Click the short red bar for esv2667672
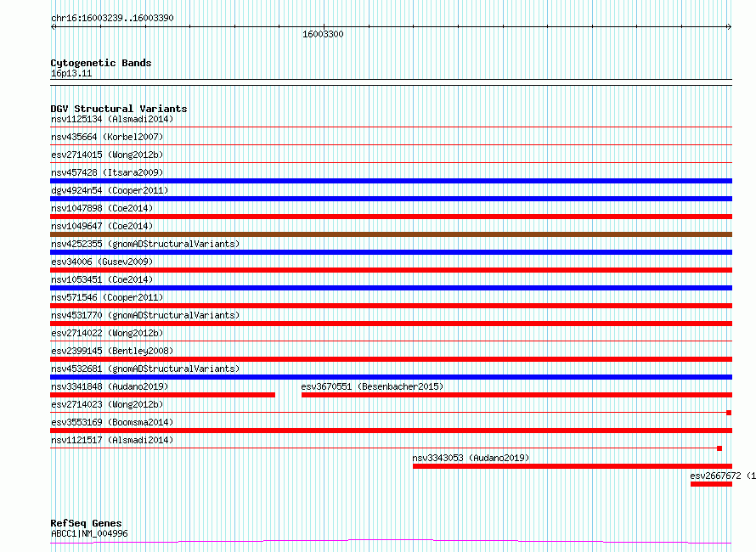The height and width of the screenshot is (552, 756). 711,484
